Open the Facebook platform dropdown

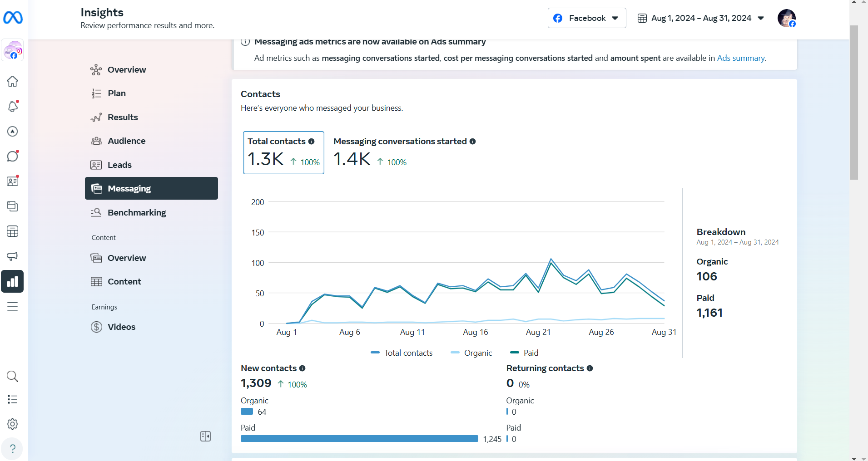click(586, 18)
